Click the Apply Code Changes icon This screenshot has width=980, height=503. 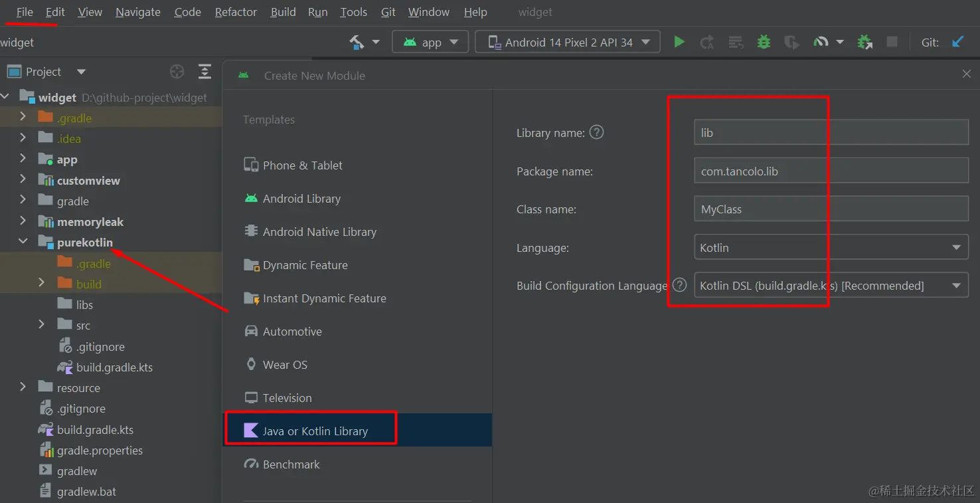(736, 42)
